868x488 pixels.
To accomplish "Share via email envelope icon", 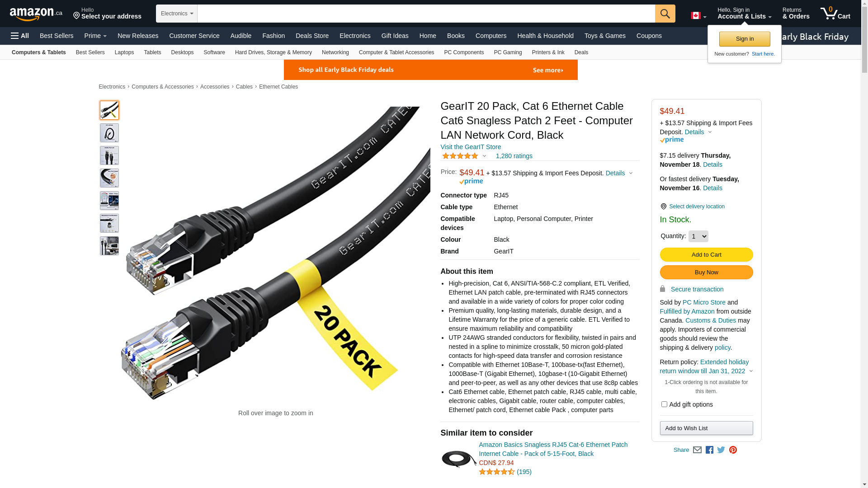I will [697, 450].
